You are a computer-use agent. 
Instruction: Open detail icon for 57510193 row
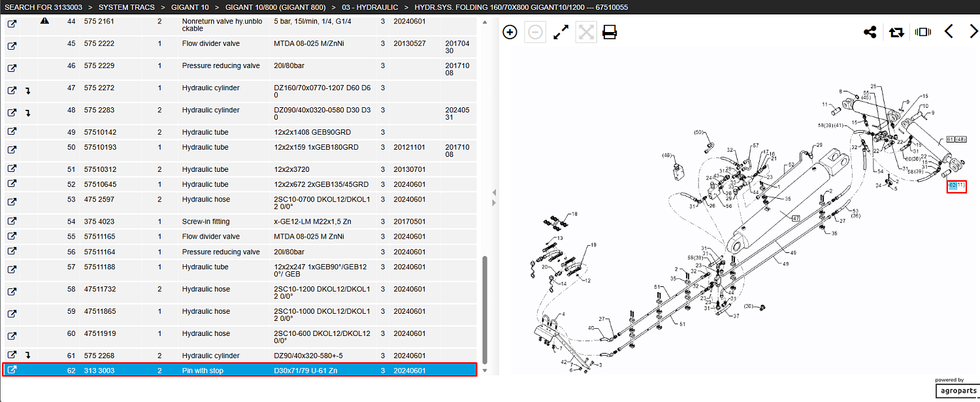tap(12, 148)
